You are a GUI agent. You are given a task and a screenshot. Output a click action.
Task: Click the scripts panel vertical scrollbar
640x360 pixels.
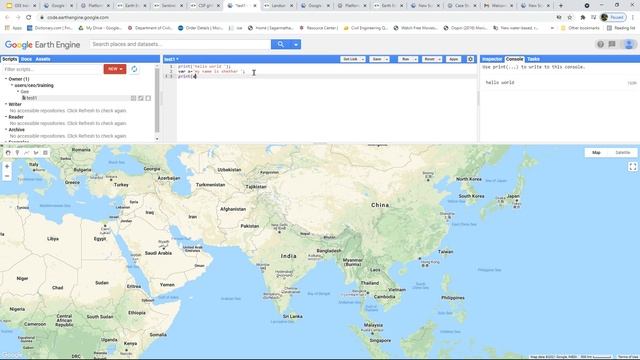coord(157,100)
